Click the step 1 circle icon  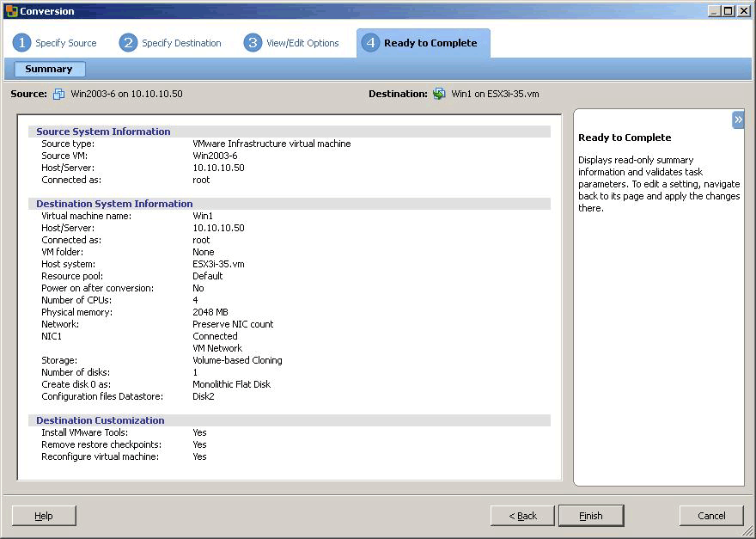(21, 42)
